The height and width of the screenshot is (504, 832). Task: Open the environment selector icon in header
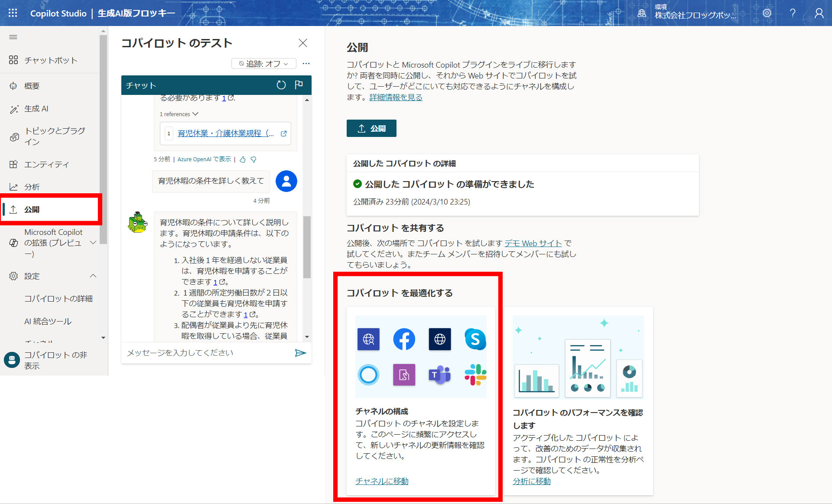[642, 13]
